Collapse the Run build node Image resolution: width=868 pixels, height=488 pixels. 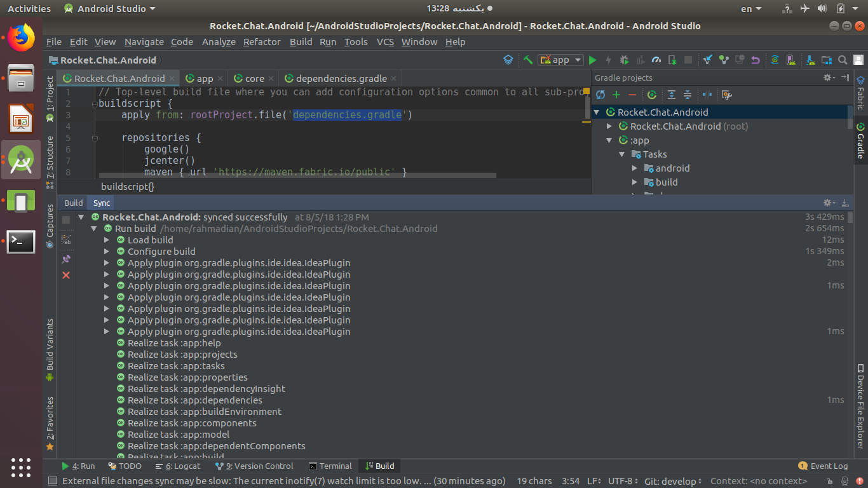94,229
